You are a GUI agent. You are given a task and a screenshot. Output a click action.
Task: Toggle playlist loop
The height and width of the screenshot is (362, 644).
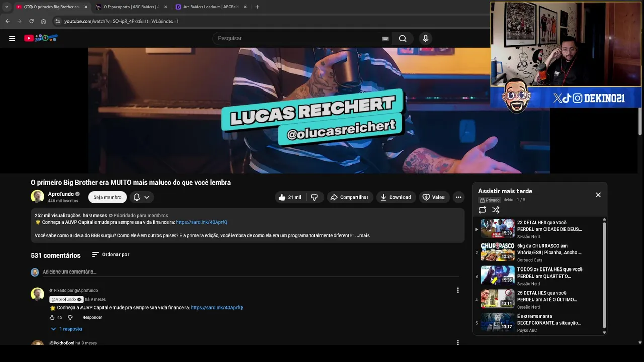pyautogui.click(x=482, y=210)
